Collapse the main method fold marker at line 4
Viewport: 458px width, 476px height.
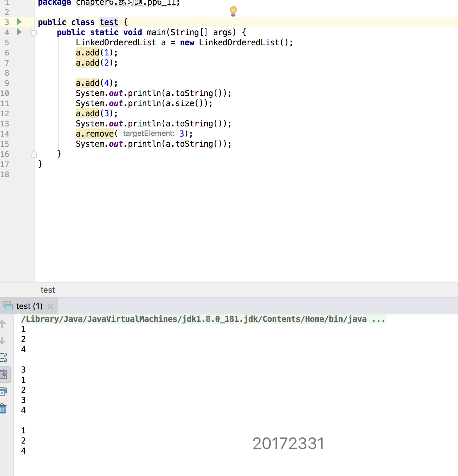(34, 33)
